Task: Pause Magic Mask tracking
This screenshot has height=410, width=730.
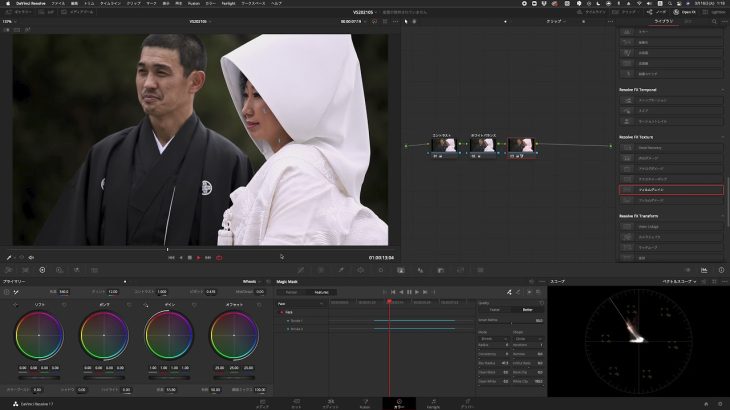Action: tap(409, 292)
